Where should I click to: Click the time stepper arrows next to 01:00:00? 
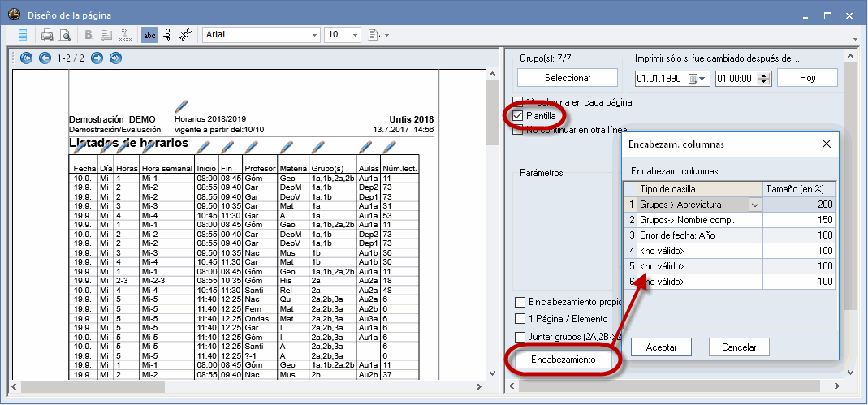point(764,79)
